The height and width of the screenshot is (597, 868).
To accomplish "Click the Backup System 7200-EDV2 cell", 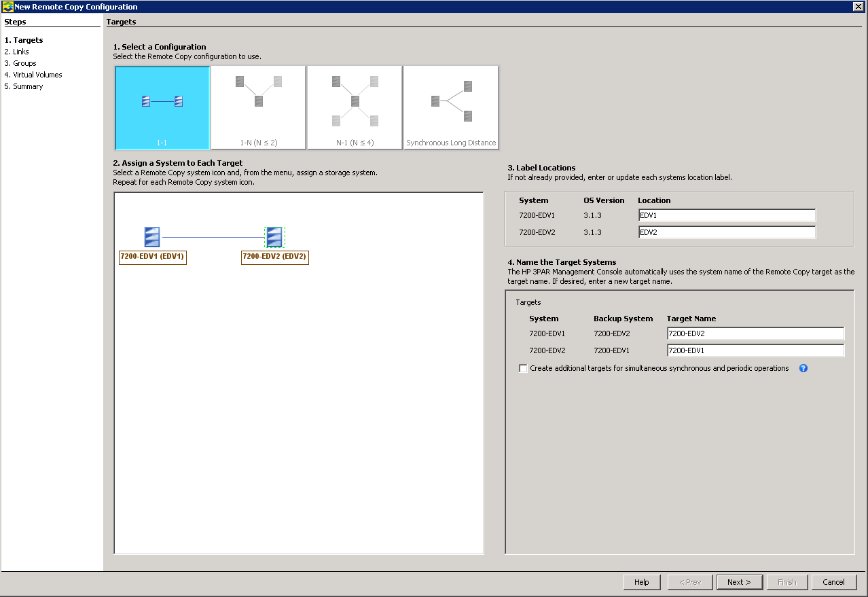I will pyautogui.click(x=612, y=333).
